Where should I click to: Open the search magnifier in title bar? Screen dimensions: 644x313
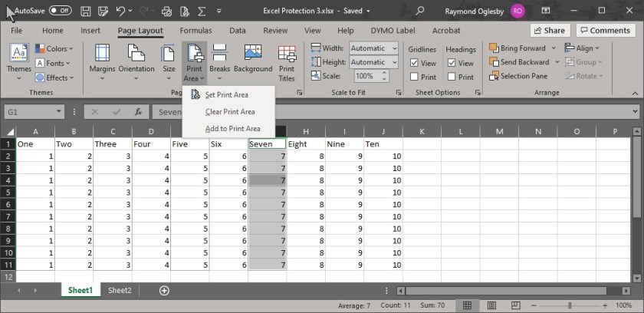(x=419, y=11)
